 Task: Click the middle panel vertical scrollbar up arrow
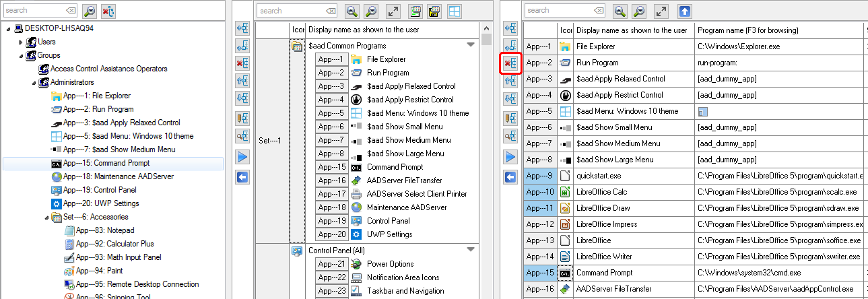click(486, 28)
